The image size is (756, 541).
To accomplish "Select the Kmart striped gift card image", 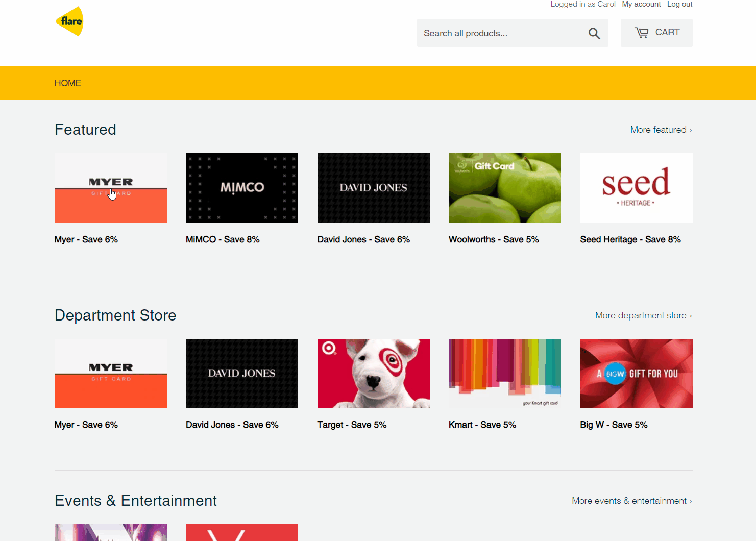I will [504, 373].
